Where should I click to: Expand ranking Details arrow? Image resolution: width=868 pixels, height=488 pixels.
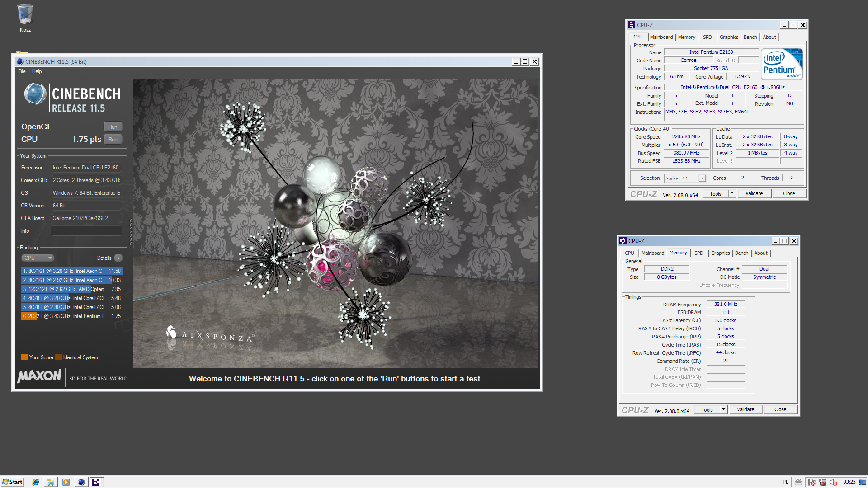click(118, 258)
